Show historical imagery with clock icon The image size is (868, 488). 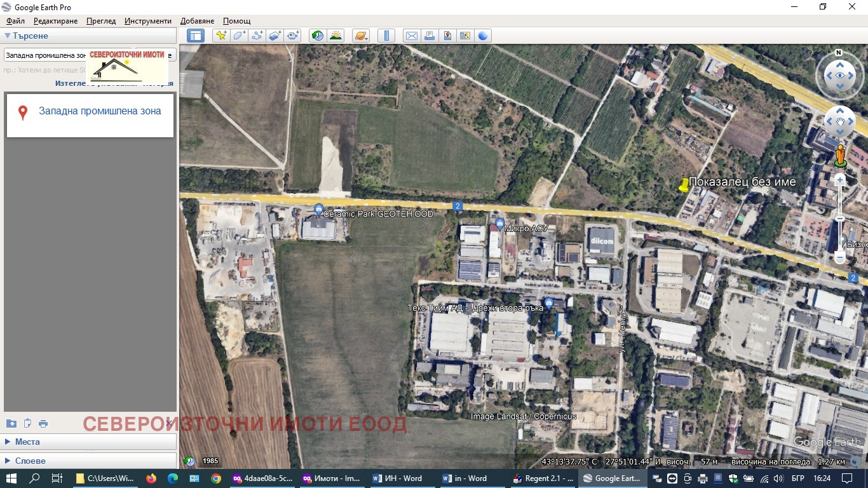click(317, 36)
